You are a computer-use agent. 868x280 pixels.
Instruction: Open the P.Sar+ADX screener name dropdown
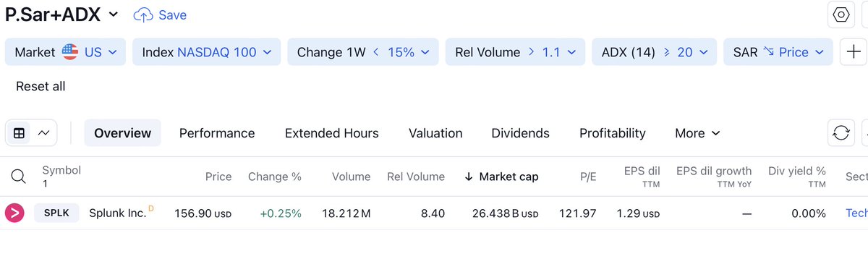tap(62, 14)
